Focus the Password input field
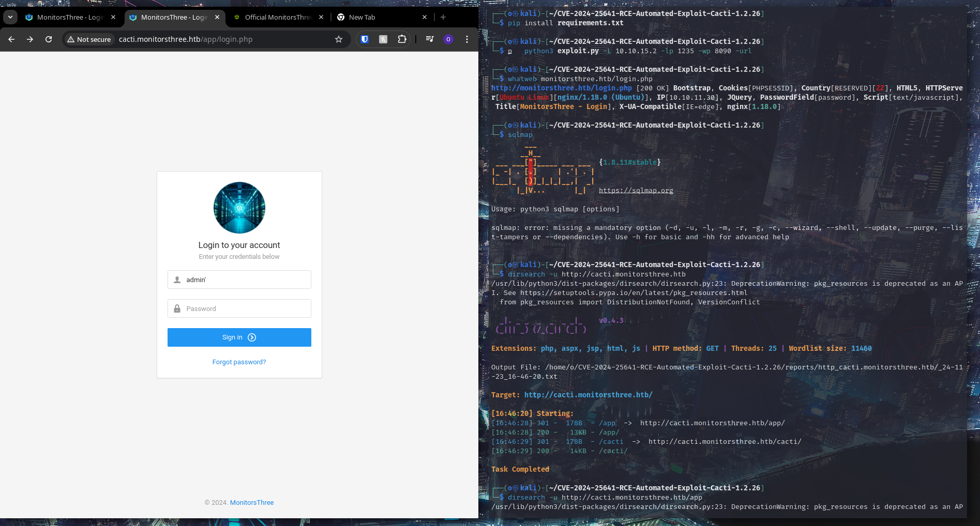 coord(239,308)
